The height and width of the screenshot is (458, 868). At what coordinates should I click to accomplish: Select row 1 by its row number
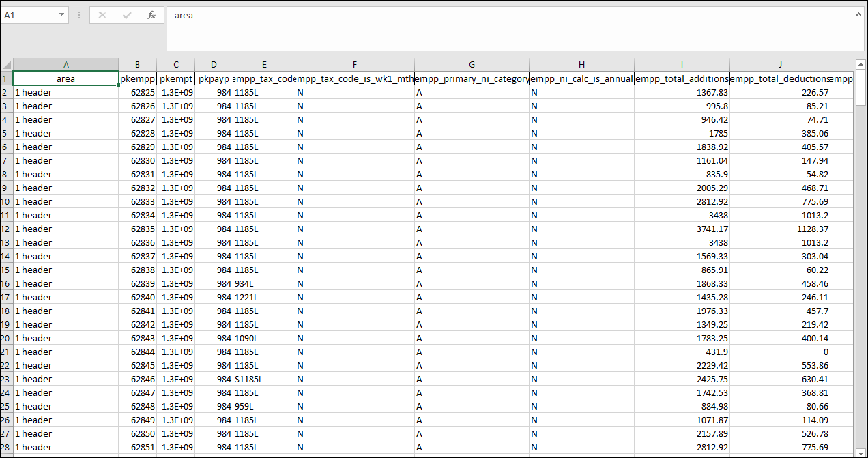tap(7, 78)
